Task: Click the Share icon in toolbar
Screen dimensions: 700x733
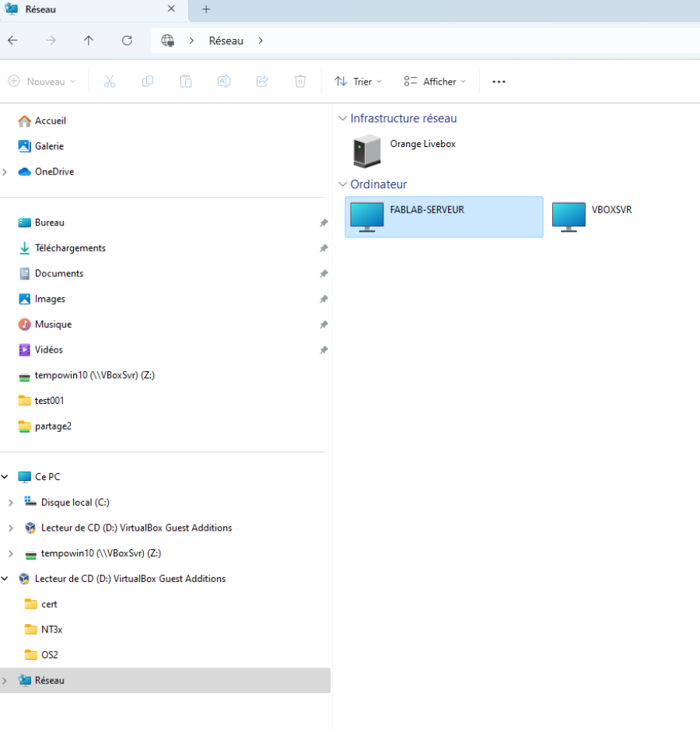Action: tap(262, 82)
